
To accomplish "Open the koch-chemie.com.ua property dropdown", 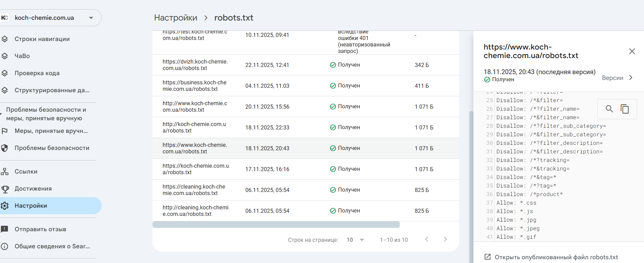I will tap(91, 18).
